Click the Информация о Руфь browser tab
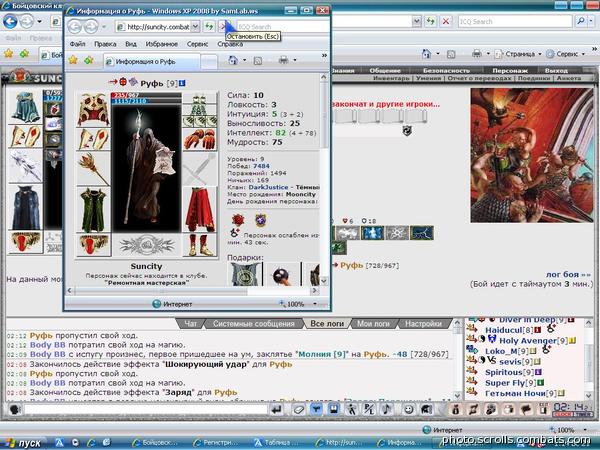Screen dimensions: 600x450 152,61
